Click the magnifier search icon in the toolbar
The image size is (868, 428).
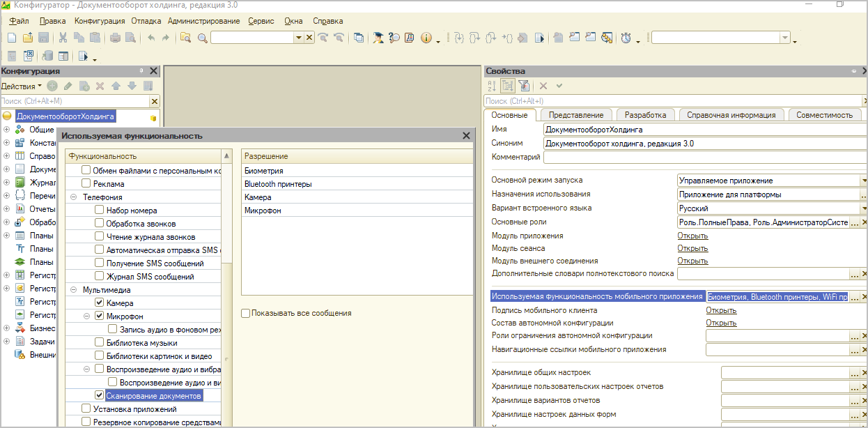point(203,38)
